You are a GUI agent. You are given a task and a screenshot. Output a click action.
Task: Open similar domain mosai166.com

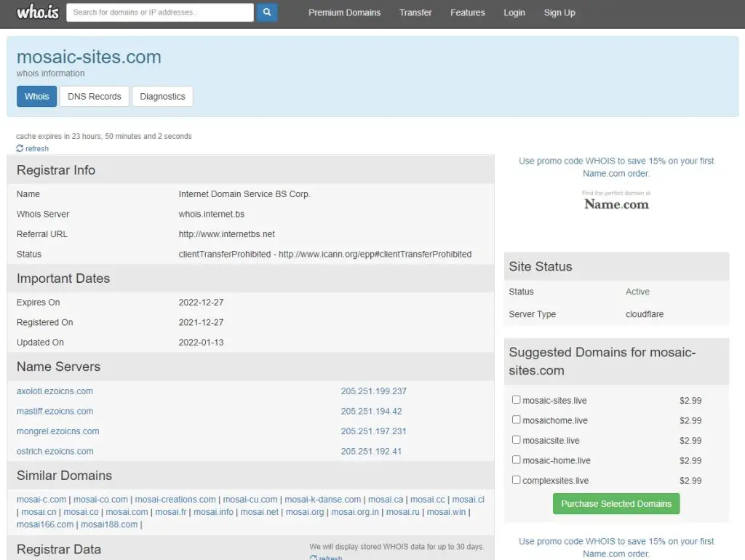point(45,524)
